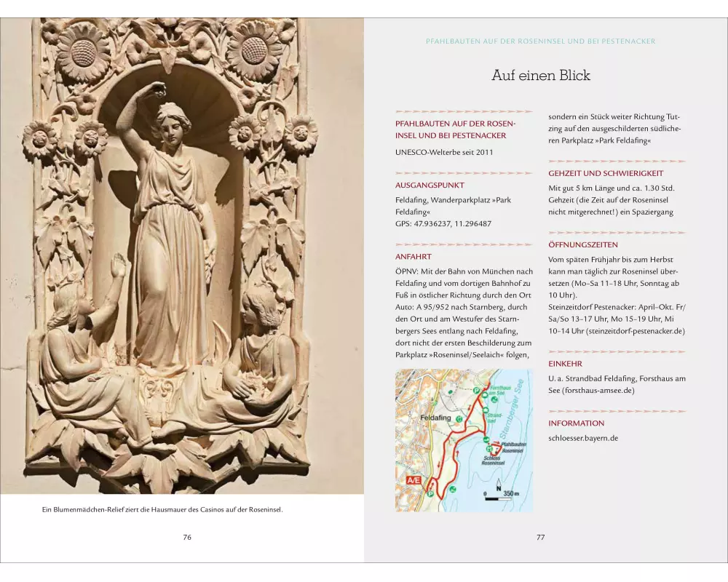This screenshot has width=728, height=582.
Task: Select the AUSGANGSPUNKT section heading
Action: click(429, 186)
